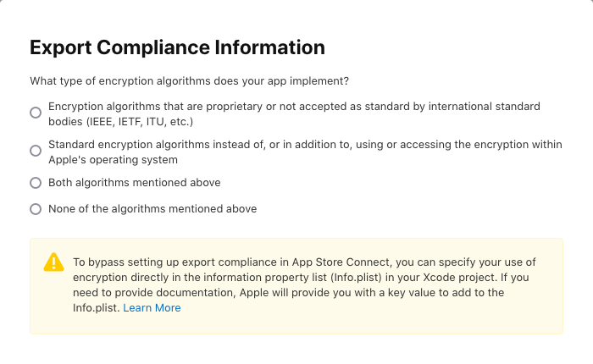Click the encryption algorithms question text
The image size is (593, 364).
coord(190,81)
